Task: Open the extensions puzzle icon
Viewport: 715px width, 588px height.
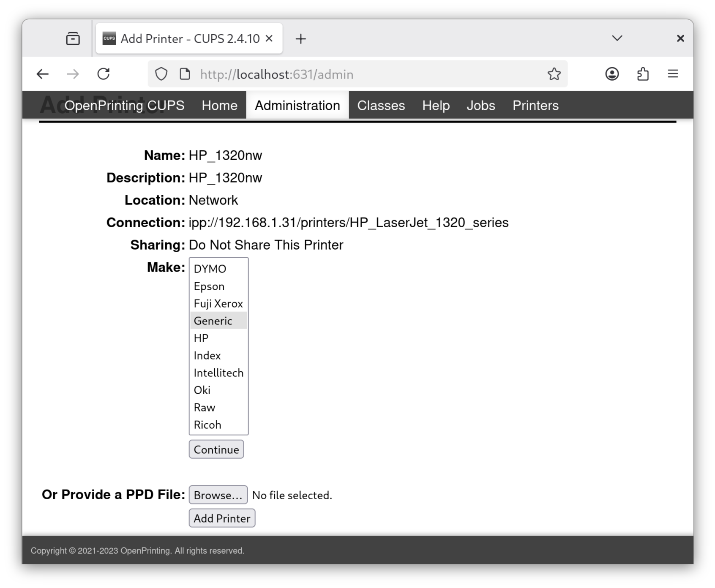Action: [643, 74]
